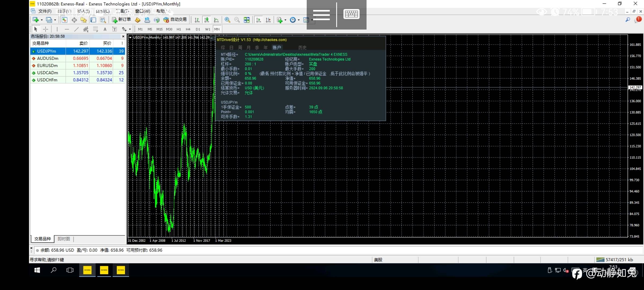This screenshot has height=290, width=644.
Task: Open the 文件(F) menu
Action: click(x=45, y=11)
